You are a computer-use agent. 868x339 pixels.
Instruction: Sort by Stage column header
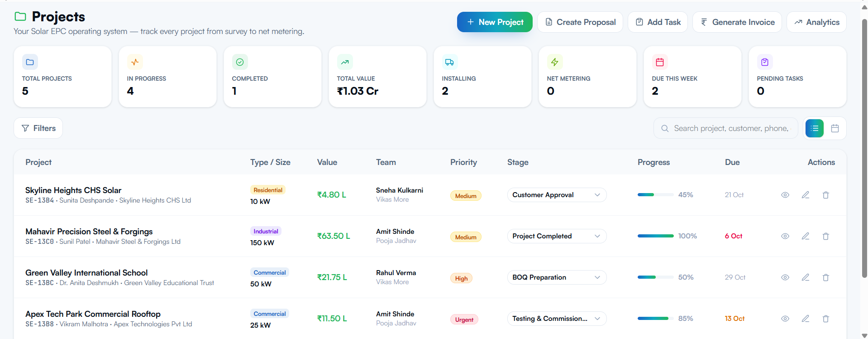click(518, 162)
